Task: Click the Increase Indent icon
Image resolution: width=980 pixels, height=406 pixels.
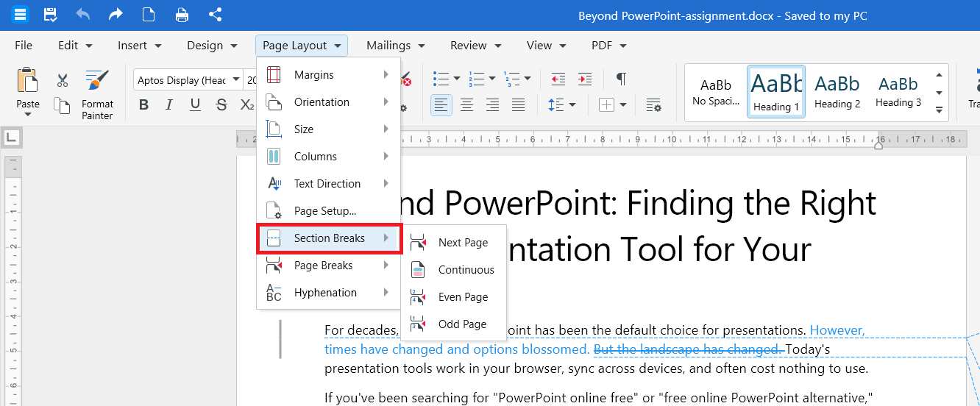Action: (585, 79)
